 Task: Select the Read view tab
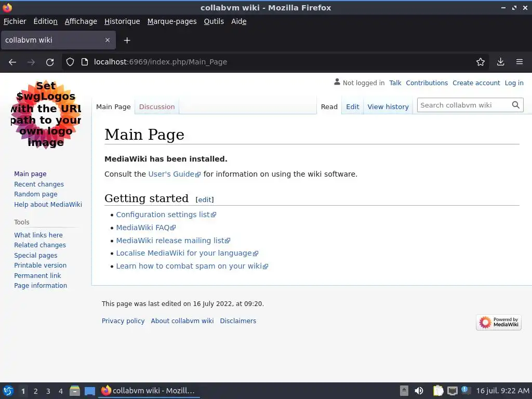[329, 107]
